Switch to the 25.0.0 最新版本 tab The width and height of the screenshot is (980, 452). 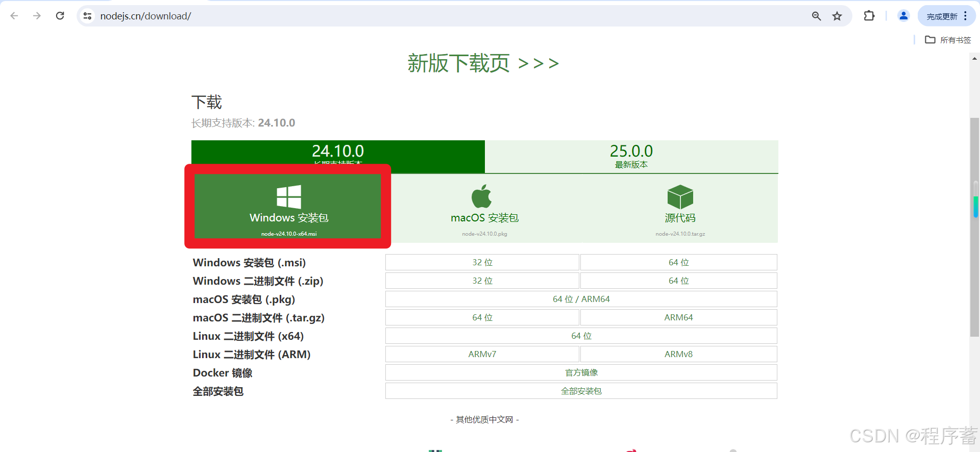631,157
